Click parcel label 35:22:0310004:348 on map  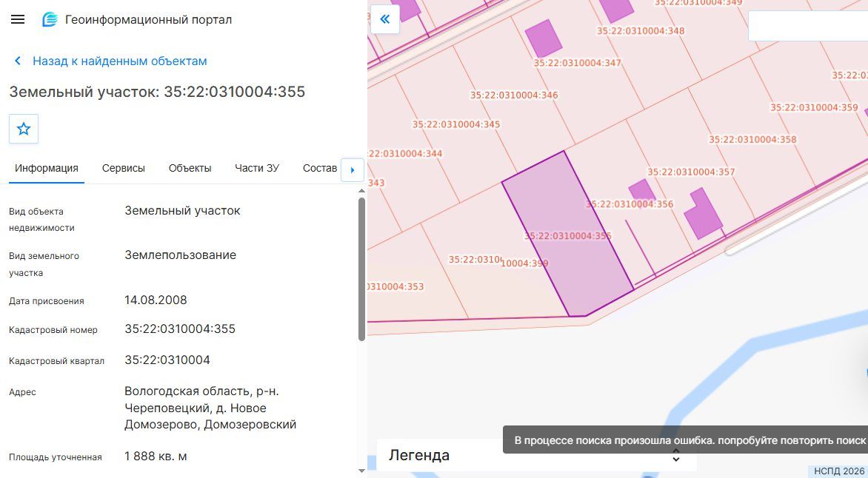coord(641,31)
